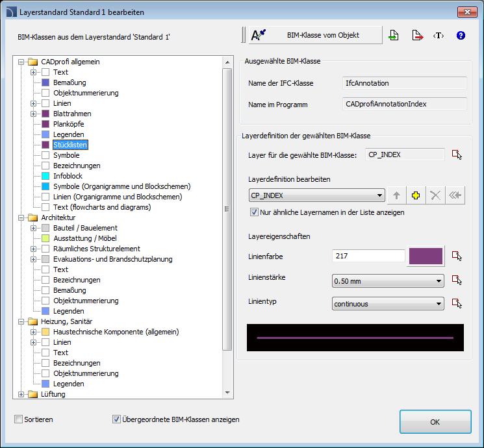Open help via blue question mark icon
484x448 pixels.
click(x=461, y=36)
